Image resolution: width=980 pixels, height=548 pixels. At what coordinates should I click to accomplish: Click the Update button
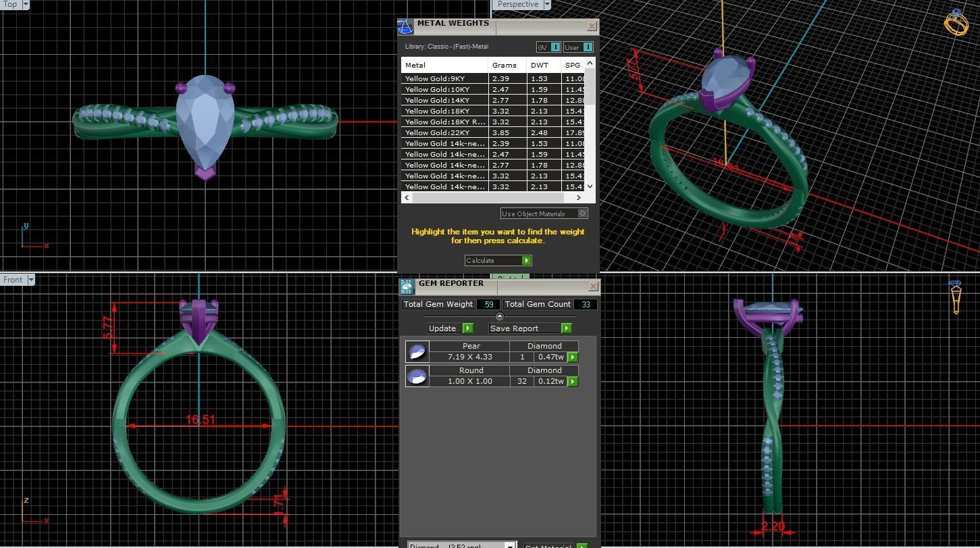pos(450,328)
